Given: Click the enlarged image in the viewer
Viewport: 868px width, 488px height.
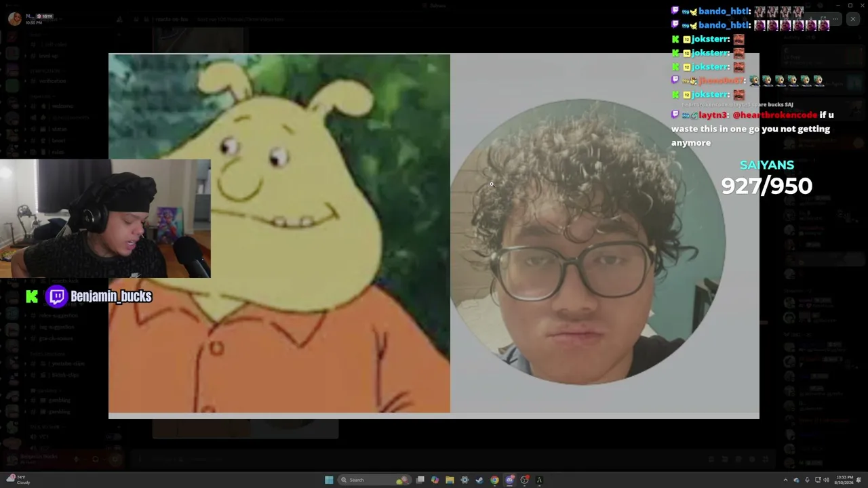Looking at the screenshot, I should click(434, 235).
